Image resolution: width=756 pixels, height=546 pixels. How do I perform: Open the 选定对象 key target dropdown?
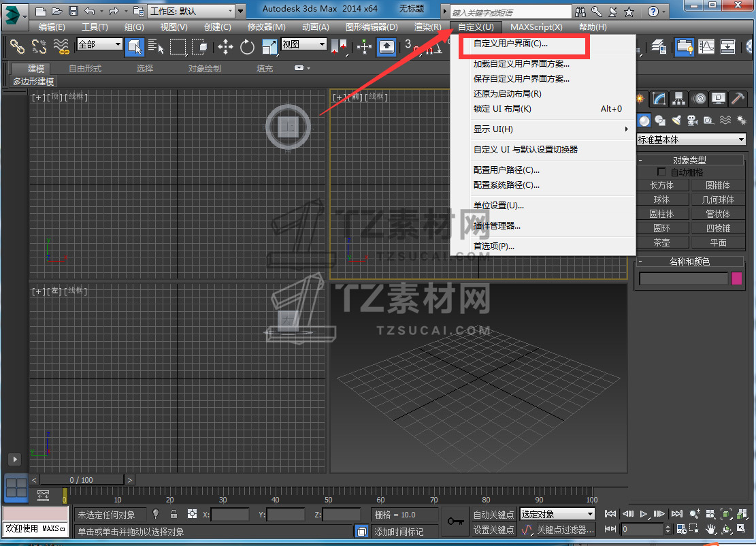(x=557, y=514)
